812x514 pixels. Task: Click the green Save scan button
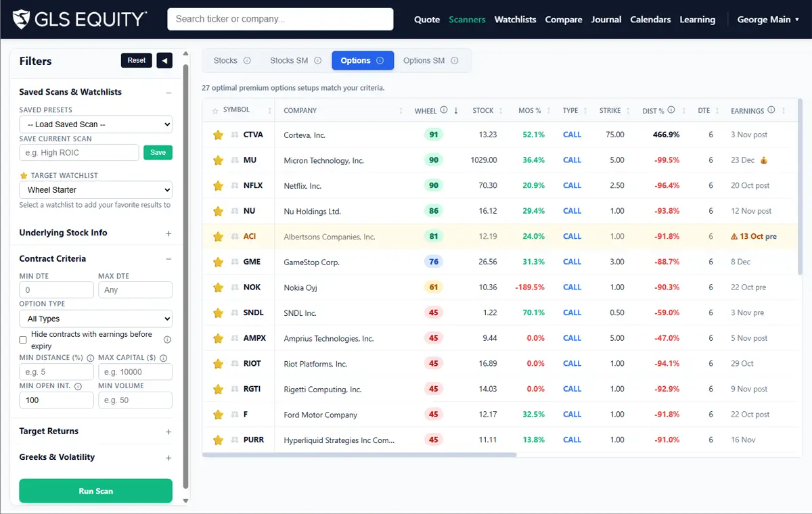click(158, 153)
